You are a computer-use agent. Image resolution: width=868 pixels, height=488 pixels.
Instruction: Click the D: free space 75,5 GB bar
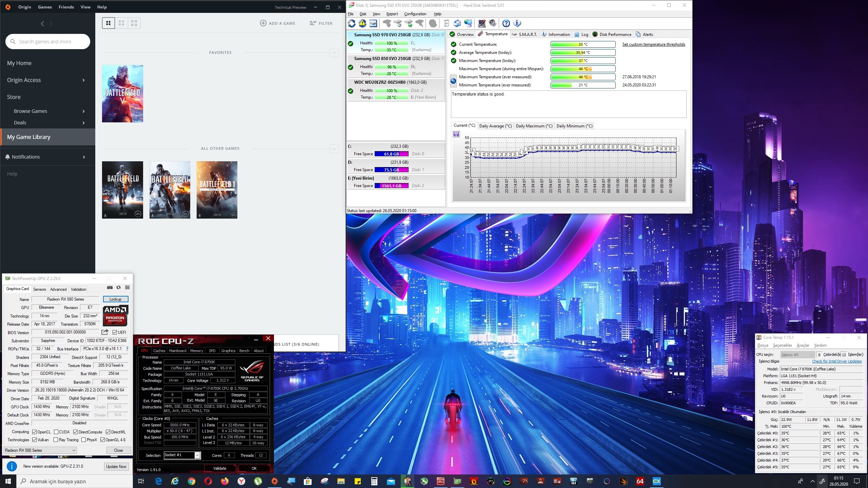point(391,170)
